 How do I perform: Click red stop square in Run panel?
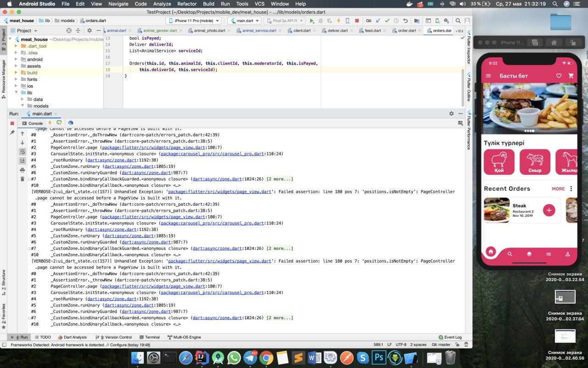pyautogui.click(x=12, y=123)
